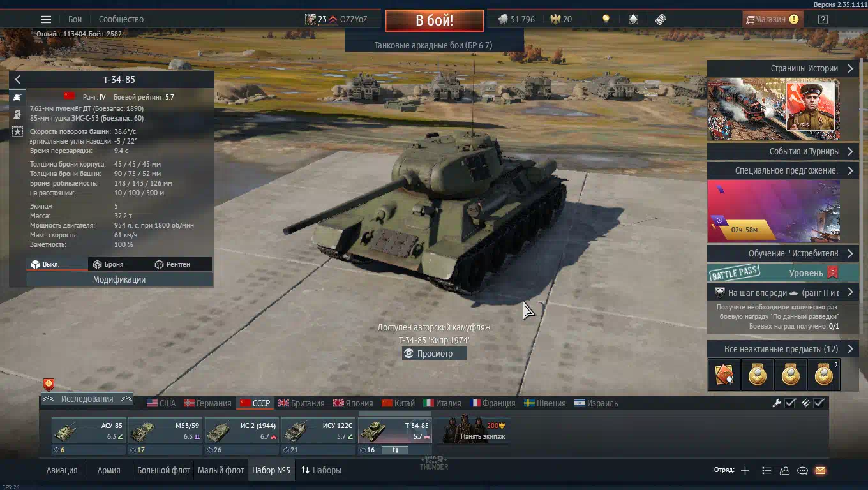Click Просмотр to preview the camouflage
This screenshot has width=868, height=490.
(x=435, y=353)
